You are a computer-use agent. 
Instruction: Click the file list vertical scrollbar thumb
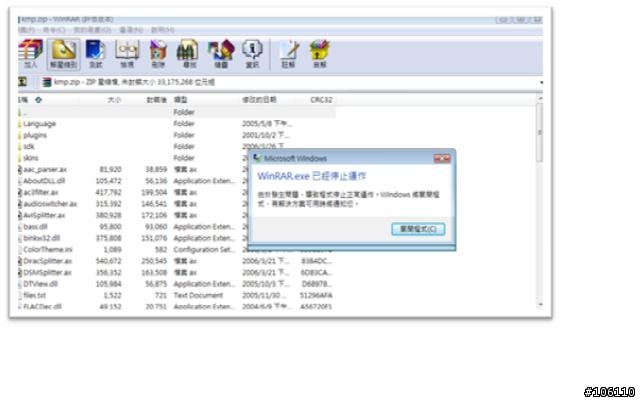[540, 132]
